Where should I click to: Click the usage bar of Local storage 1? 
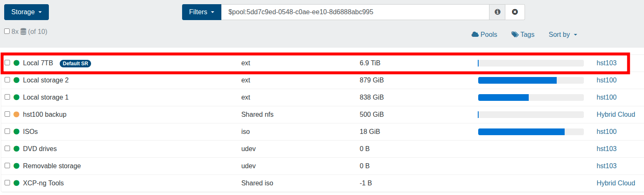click(x=531, y=97)
